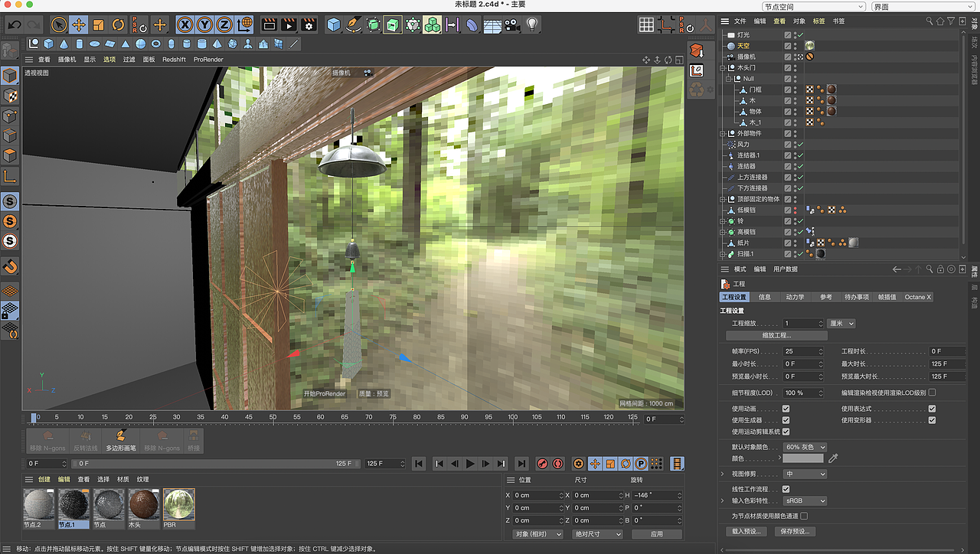Open the 标签 menu in Object Manager

(x=819, y=21)
